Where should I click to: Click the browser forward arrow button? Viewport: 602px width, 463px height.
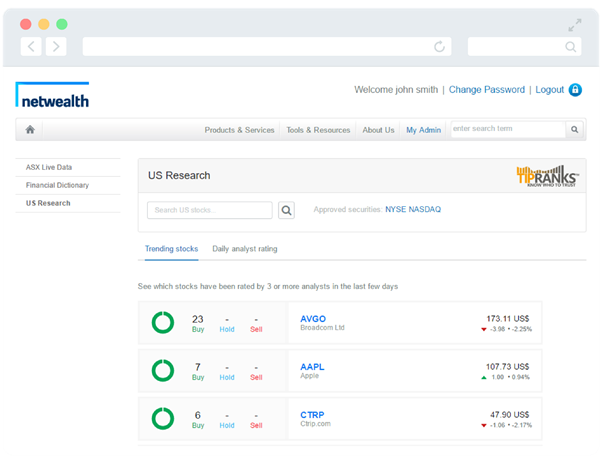coord(56,46)
